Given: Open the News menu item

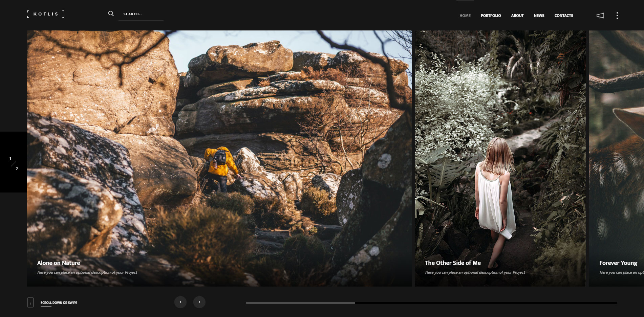Looking at the screenshot, I should [539, 16].
